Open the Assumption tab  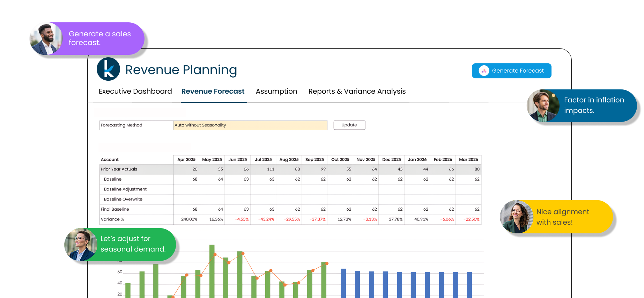click(x=276, y=92)
